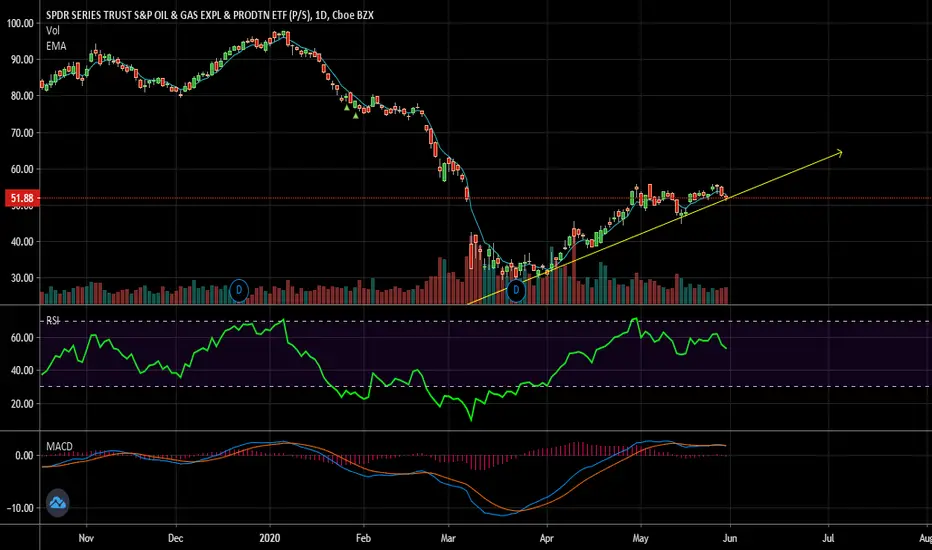The height and width of the screenshot is (550, 932).
Task: Open the MACD indicator label
Action: coord(59,446)
